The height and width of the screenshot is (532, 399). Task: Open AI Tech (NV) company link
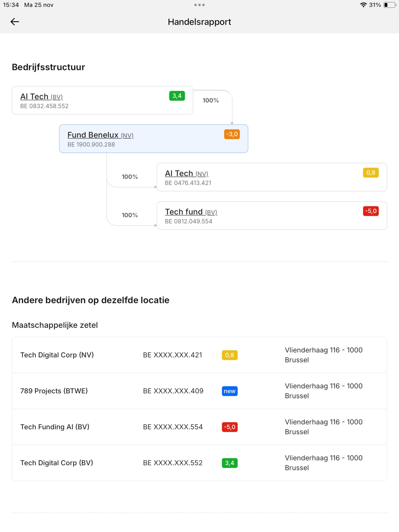186,173
